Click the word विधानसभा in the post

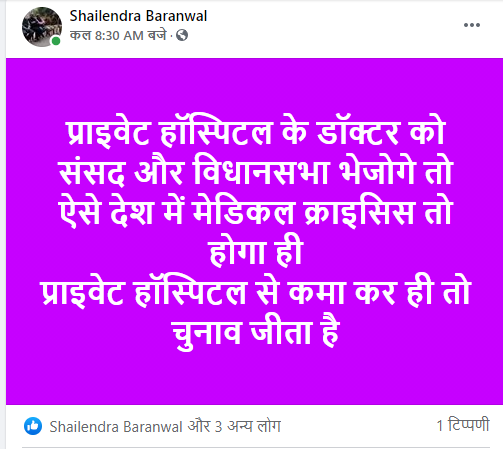click(262, 172)
